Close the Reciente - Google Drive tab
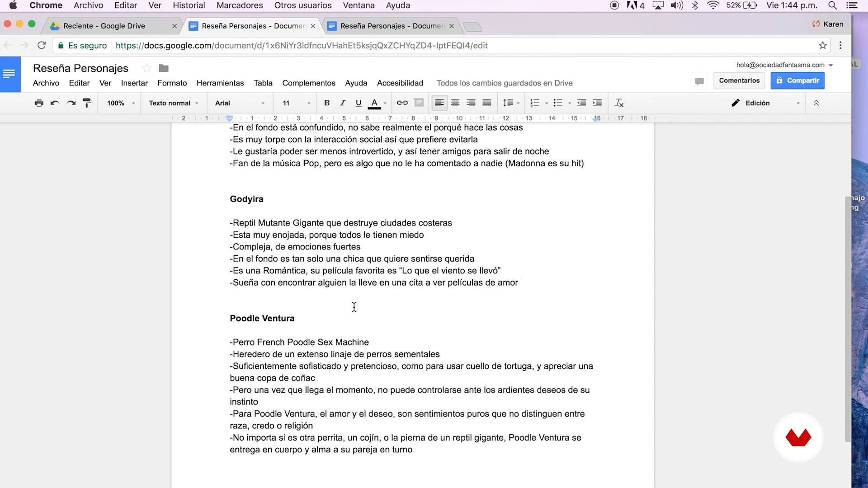Image resolution: width=868 pixels, height=488 pixels. [174, 26]
